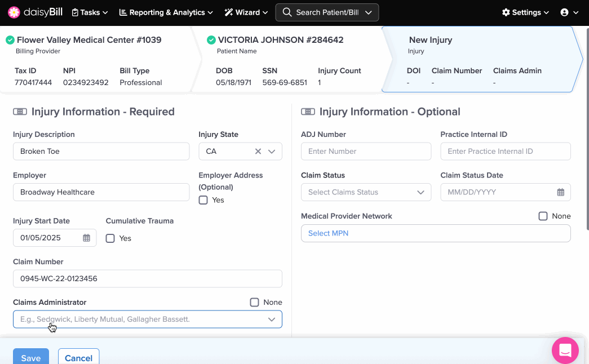Click the daisyBill flower logo
This screenshot has height=364, width=589.
(14, 12)
